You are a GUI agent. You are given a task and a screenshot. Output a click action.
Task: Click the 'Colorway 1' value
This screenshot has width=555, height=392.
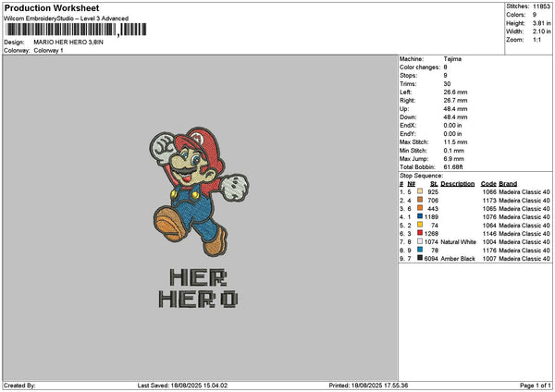tap(48, 51)
